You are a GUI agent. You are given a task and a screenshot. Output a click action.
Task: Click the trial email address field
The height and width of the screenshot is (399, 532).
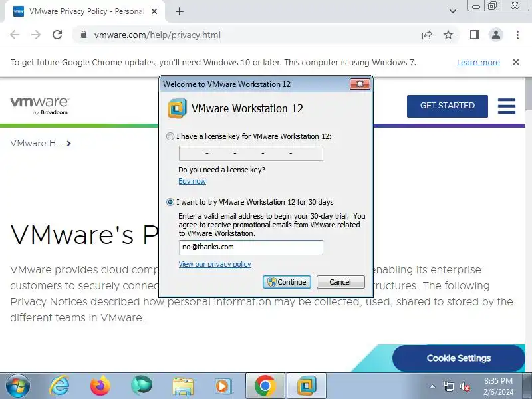[x=251, y=247]
